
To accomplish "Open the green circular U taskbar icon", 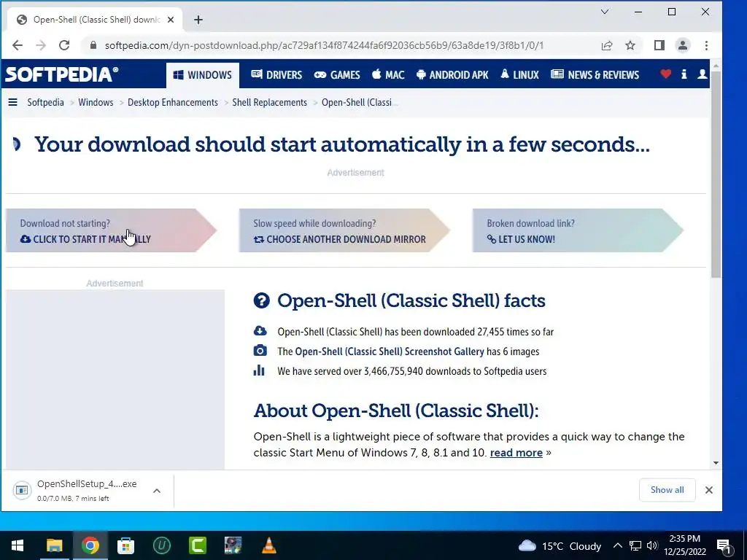I will 162,545.
